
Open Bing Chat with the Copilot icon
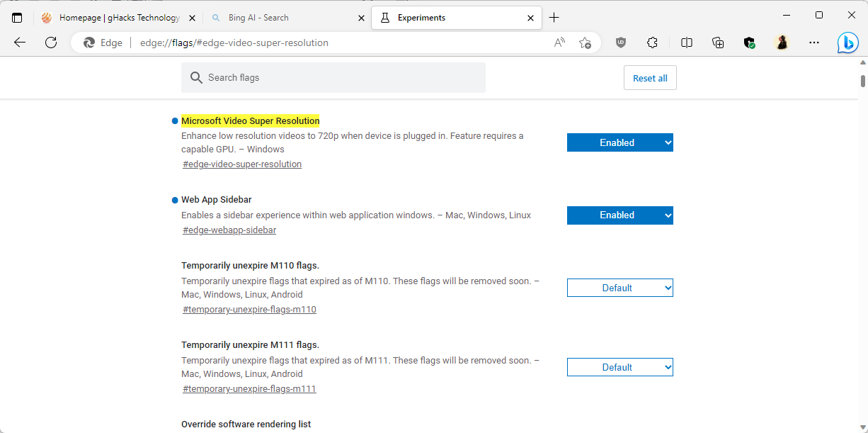click(847, 43)
